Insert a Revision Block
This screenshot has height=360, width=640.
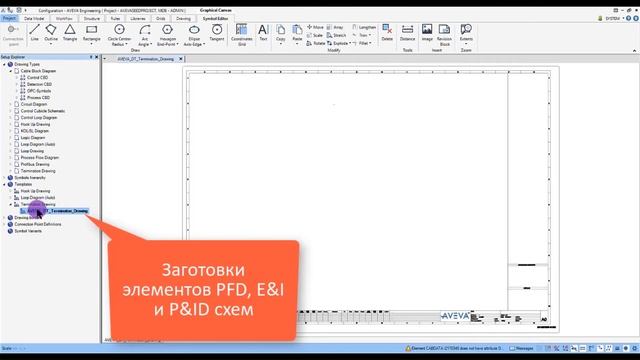[x=444, y=35]
